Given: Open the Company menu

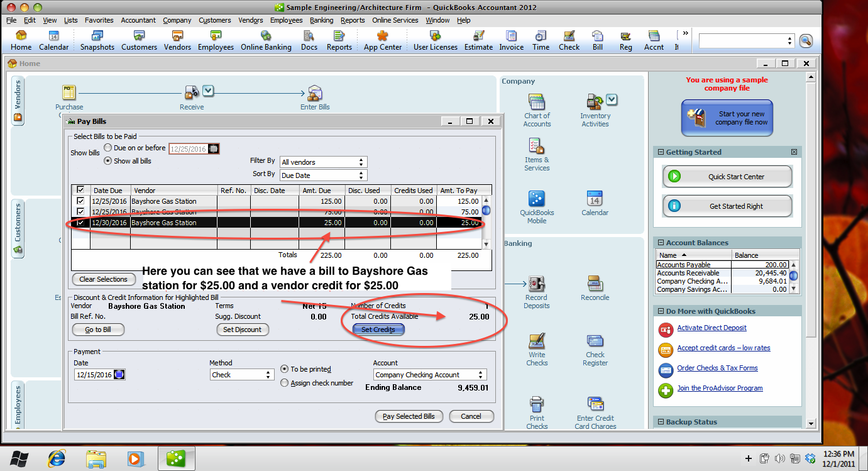Looking at the screenshot, I should click(177, 20).
